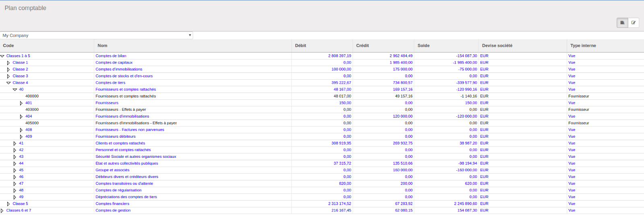Sort by the Code column header
Viewport: 644px width, 215px height.
tap(47, 45)
